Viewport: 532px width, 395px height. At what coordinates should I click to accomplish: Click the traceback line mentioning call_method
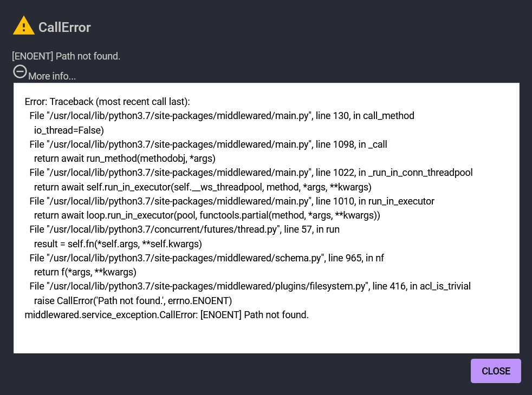pos(222,116)
